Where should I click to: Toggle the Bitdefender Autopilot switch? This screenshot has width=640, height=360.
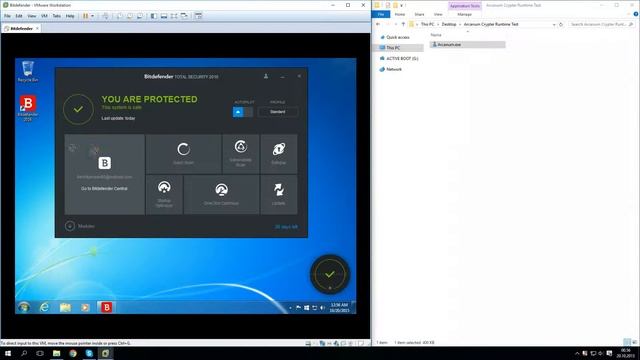[x=243, y=112]
